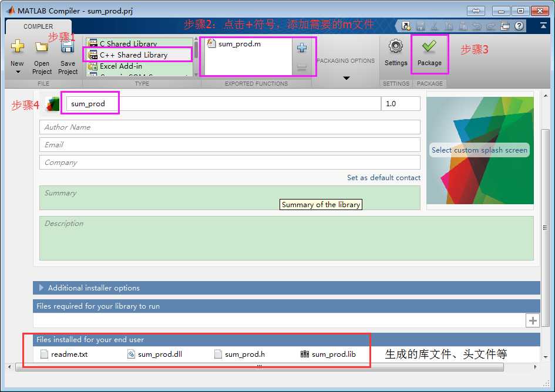Click the switch windows icon
Viewport: 555px width, 392px height.
[x=505, y=26]
